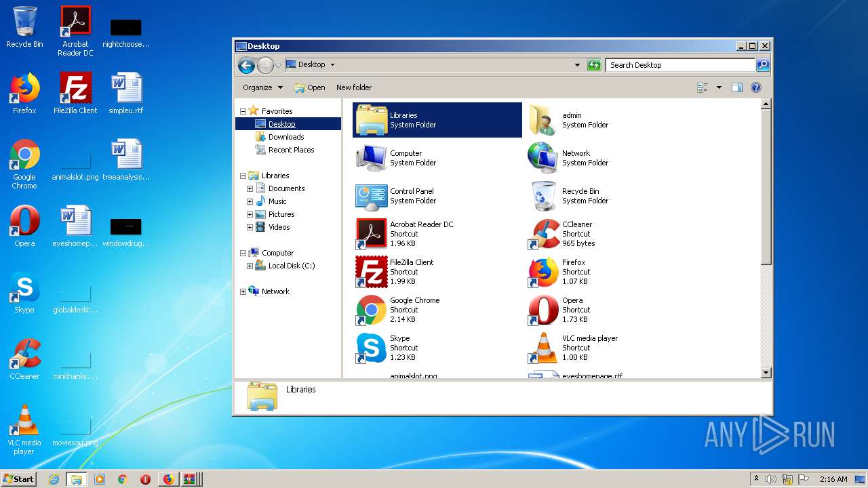Select treeanalysis document on desktop
Image resolution: width=868 pixels, height=488 pixels.
(126, 160)
